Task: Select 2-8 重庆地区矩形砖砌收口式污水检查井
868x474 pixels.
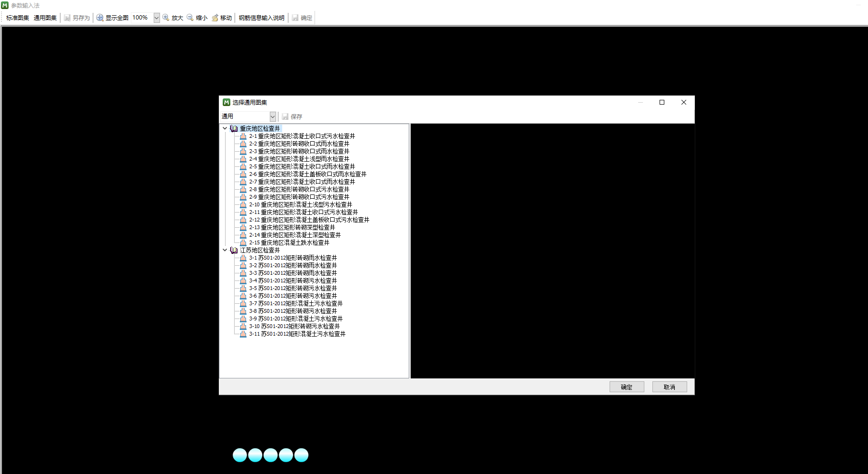Action: [x=299, y=189]
